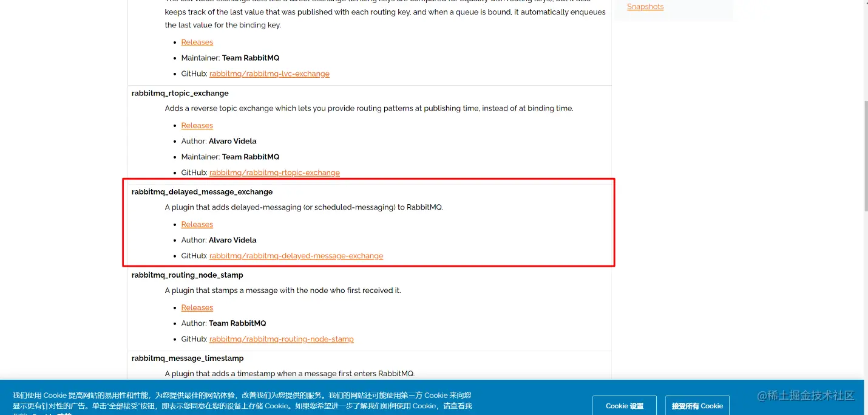The height and width of the screenshot is (415, 868).
Task: Open Releases link above Maintainer Team RabbitMQ at top
Action: [197, 42]
